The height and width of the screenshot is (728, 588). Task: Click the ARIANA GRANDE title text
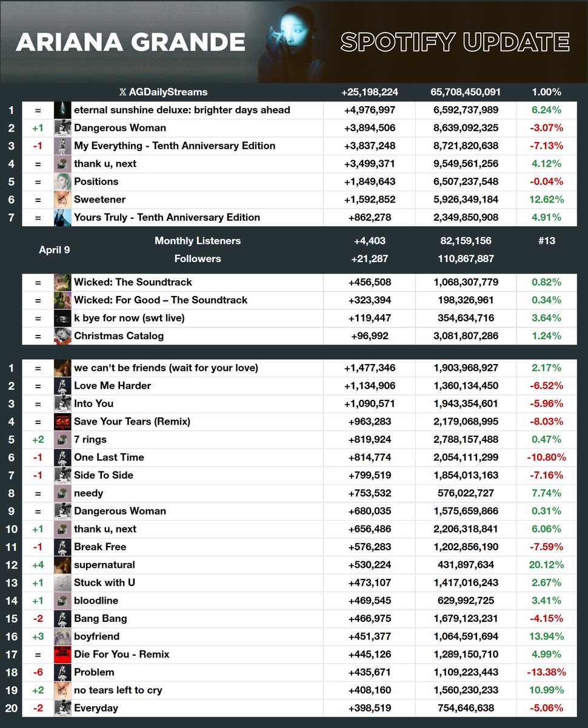tap(131, 42)
